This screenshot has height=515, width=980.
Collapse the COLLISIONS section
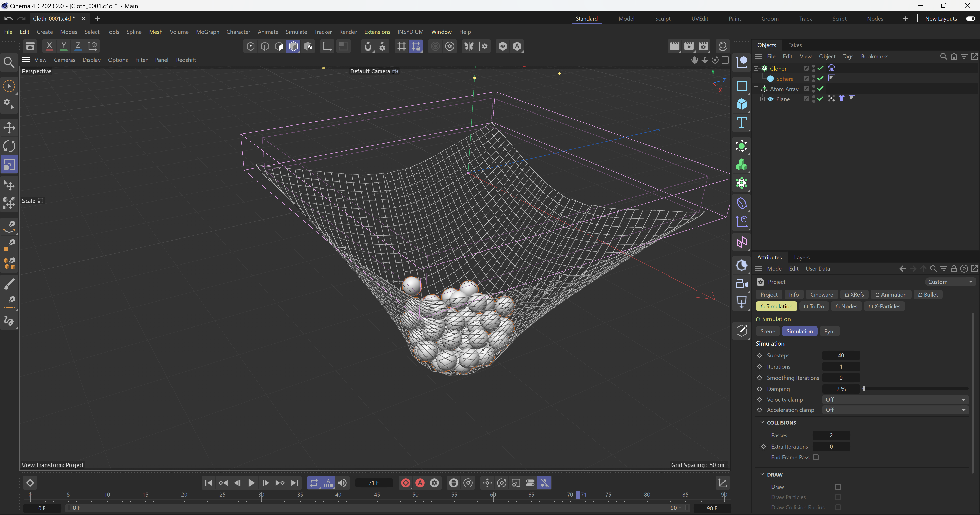(x=762, y=423)
